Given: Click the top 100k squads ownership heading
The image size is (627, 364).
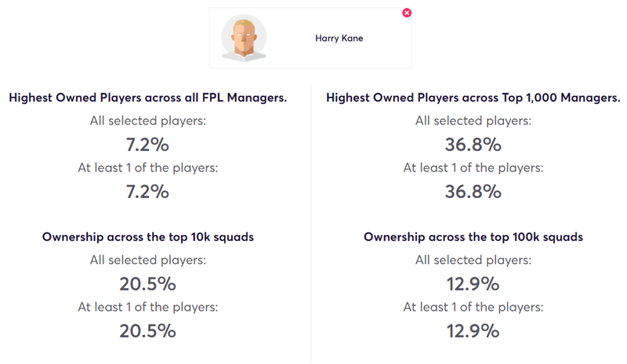Looking at the screenshot, I should [473, 237].
